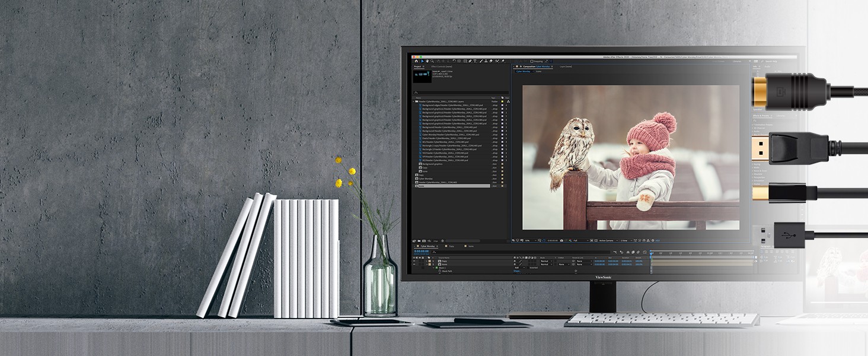Select the Selection arrow tool
This screenshot has width=868, height=356.
[422, 61]
